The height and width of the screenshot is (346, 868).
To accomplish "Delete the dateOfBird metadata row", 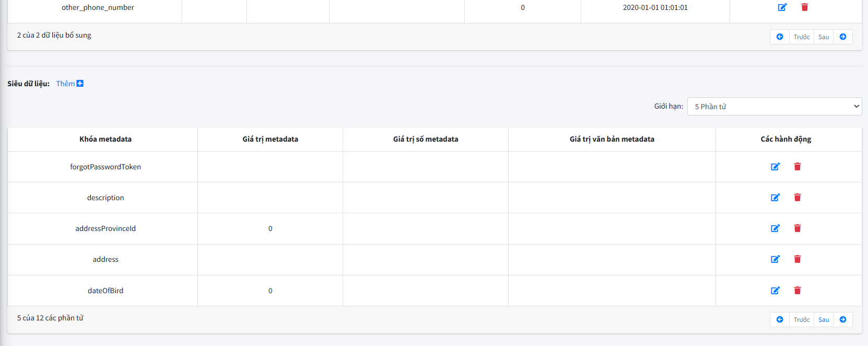I will pos(797,291).
